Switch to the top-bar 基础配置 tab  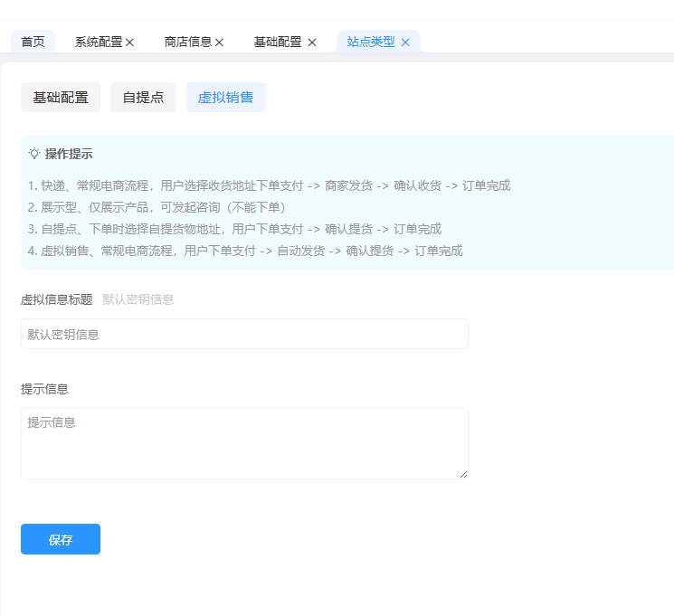(x=278, y=42)
